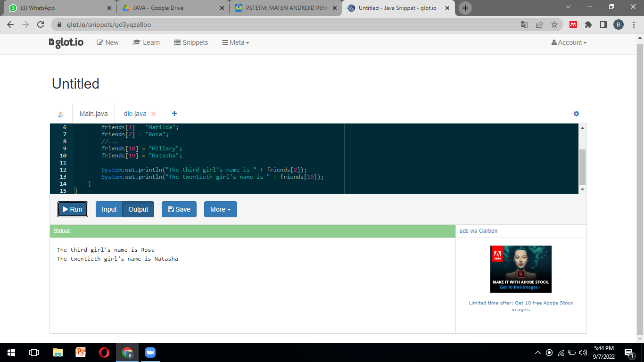Expand the More dropdown button

tap(220, 209)
